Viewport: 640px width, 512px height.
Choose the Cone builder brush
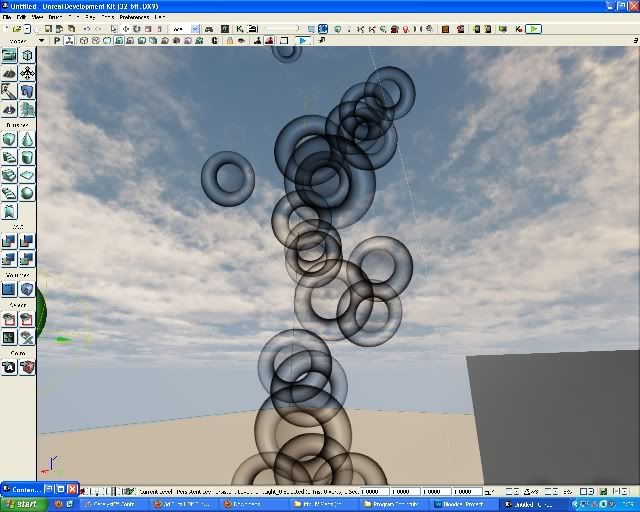pyautogui.click(x=27, y=140)
